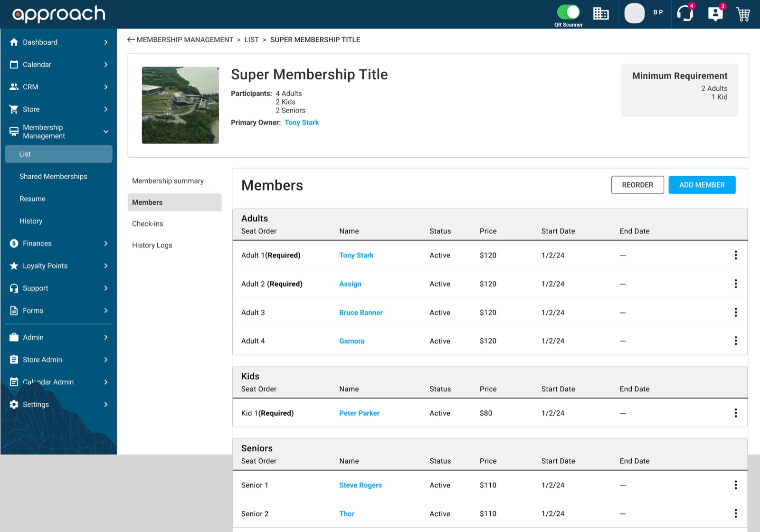Click the Finances dollar icon
Screen dimensions: 760x532
tap(14, 243)
